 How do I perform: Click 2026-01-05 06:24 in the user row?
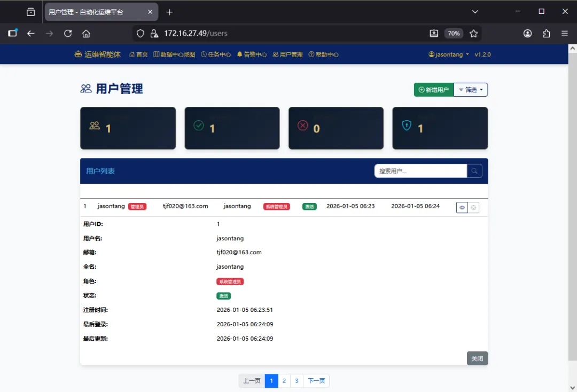pos(415,206)
